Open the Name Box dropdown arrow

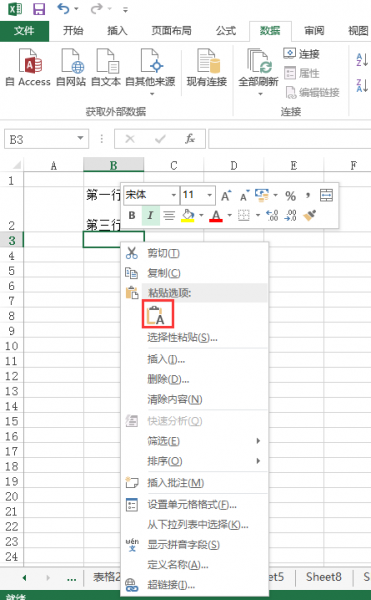(80, 138)
